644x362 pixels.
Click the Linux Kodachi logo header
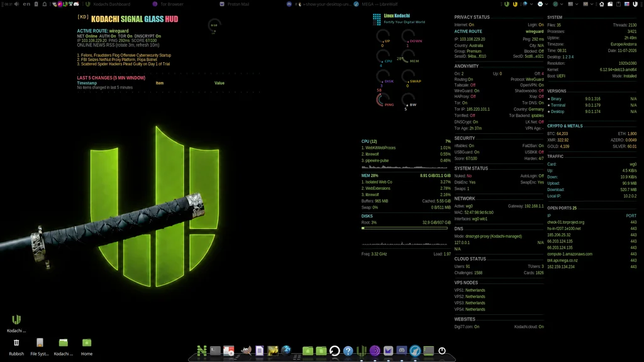coord(399,18)
